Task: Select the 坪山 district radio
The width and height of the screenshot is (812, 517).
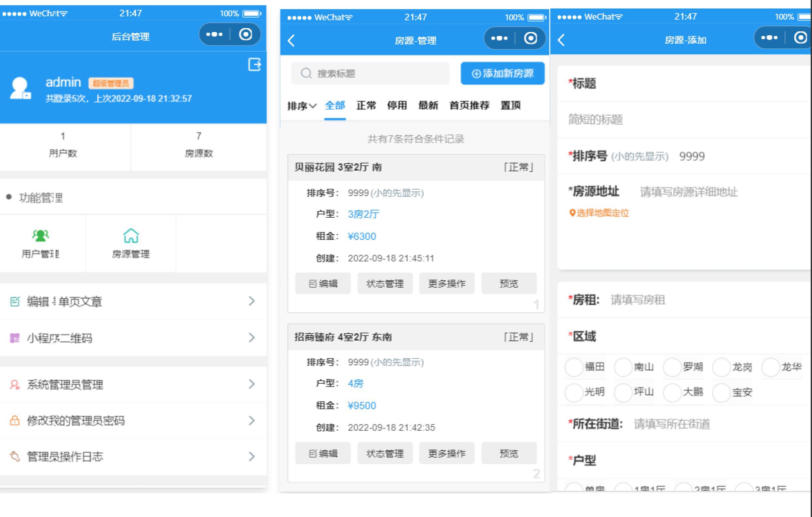Action: coord(623,392)
